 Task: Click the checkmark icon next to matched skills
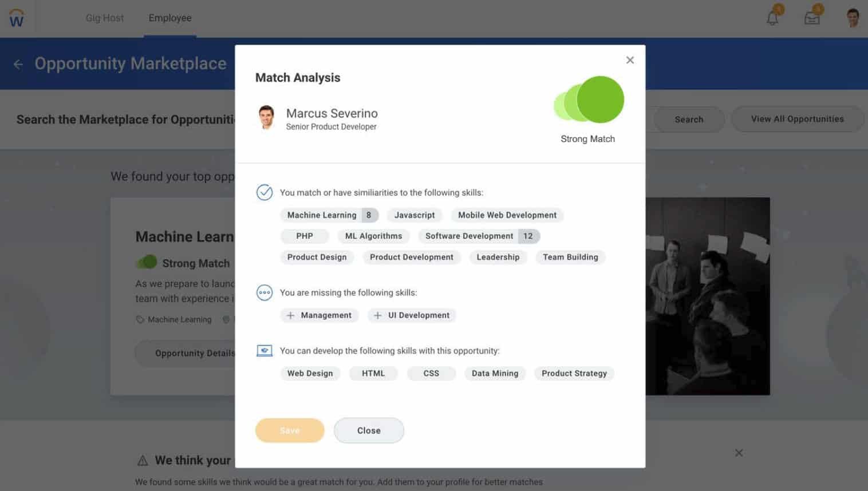click(x=264, y=192)
